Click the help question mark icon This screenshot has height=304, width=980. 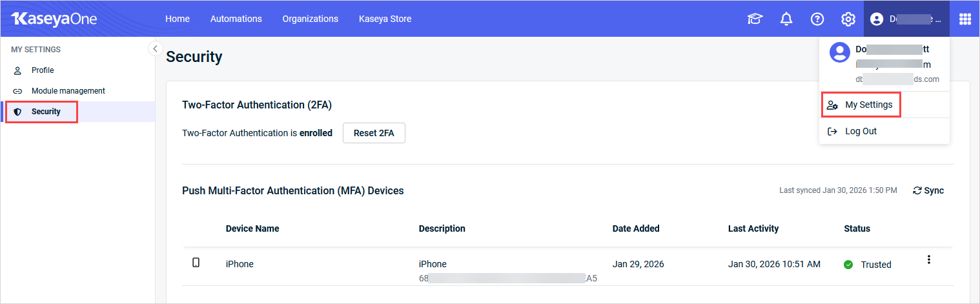[x=817, y=19]
